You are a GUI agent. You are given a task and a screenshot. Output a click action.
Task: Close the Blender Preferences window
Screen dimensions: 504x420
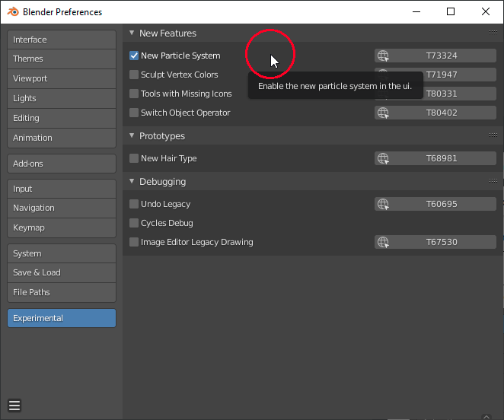tap(486, 12)
